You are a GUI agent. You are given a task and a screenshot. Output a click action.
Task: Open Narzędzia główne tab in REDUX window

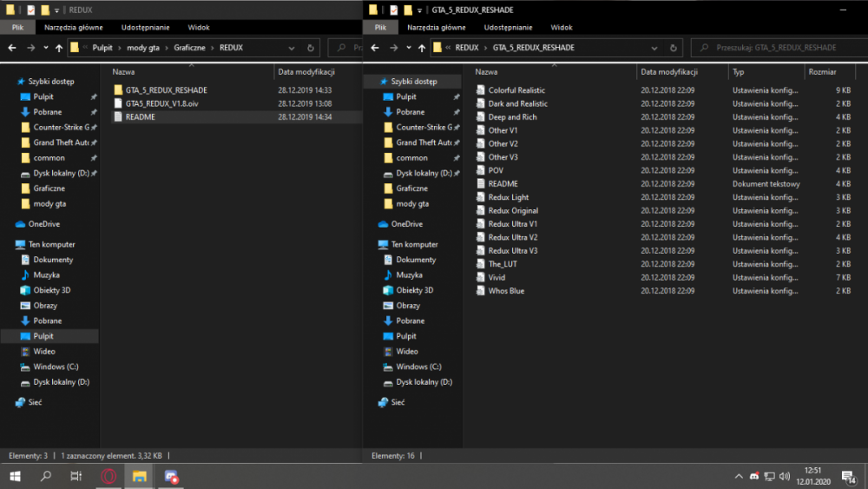pos(74,27)
